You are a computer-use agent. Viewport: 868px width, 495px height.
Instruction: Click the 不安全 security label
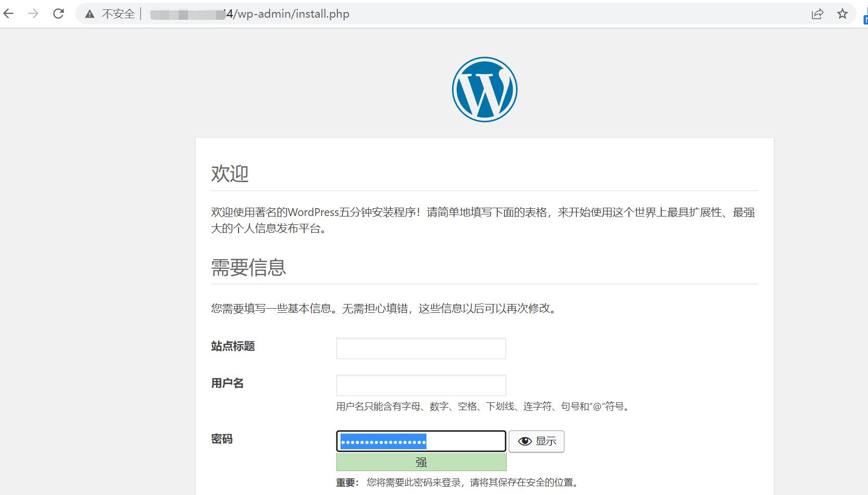tap(117, 14)
